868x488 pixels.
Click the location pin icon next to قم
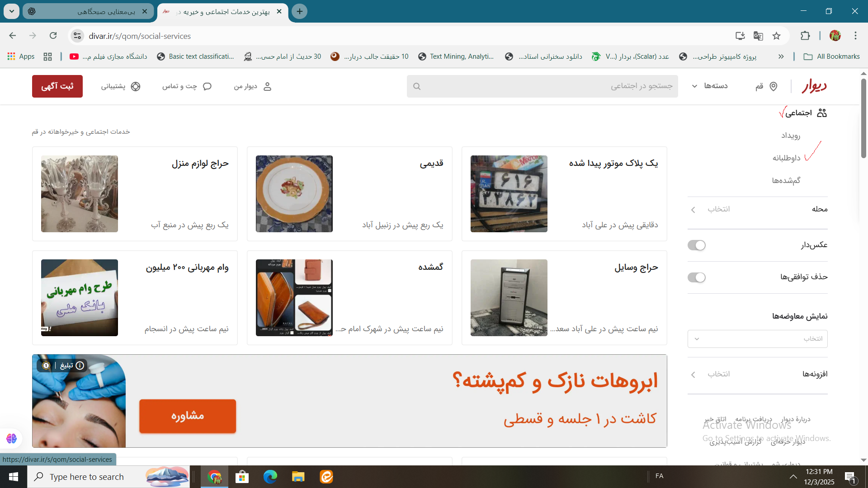click(x=774, y=86)
